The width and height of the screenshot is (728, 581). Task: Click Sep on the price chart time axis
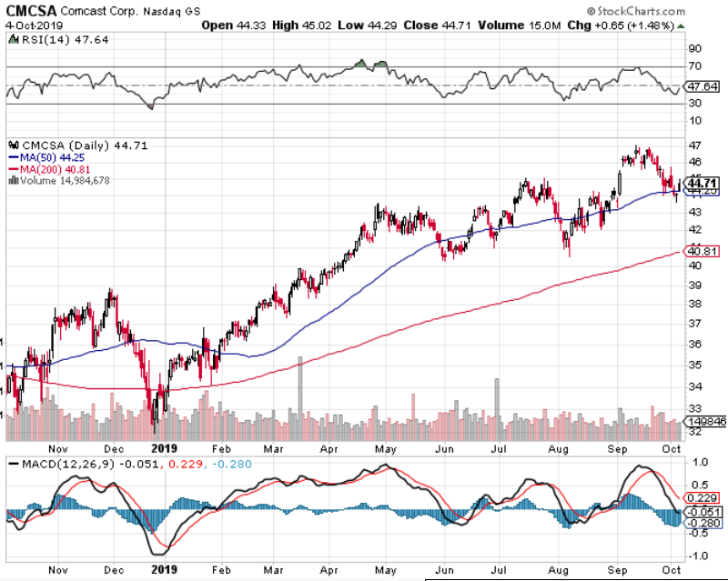point(618,449)
